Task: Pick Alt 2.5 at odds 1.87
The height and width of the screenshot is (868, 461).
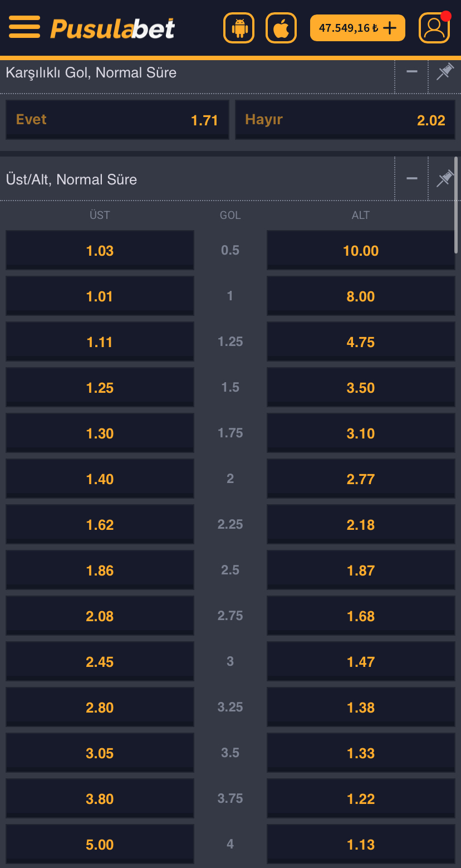Action: click(x=361, y=570)
